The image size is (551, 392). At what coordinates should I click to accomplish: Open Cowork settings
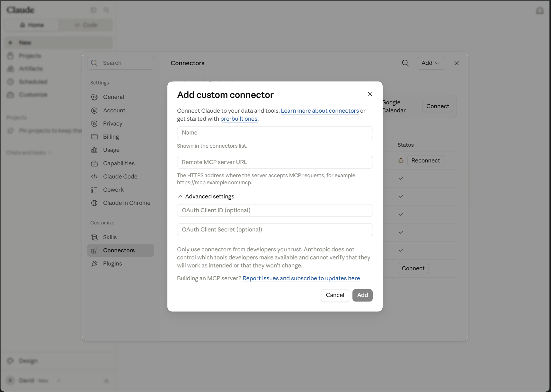120,190
